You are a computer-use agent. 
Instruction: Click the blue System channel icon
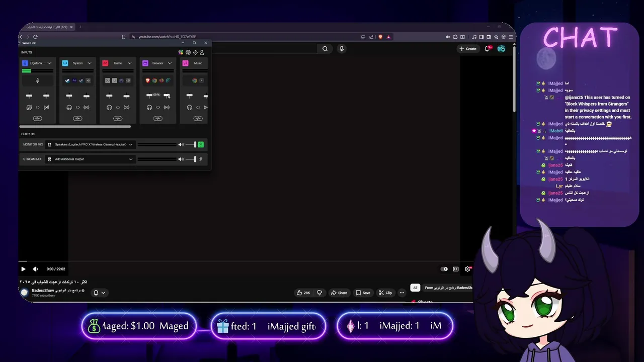[x=65, y=63]
